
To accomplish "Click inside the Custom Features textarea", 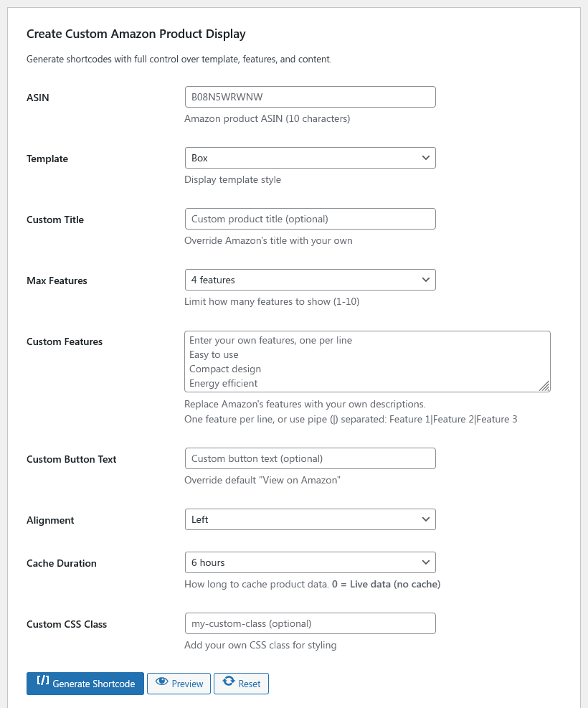I will pos(367,361).
